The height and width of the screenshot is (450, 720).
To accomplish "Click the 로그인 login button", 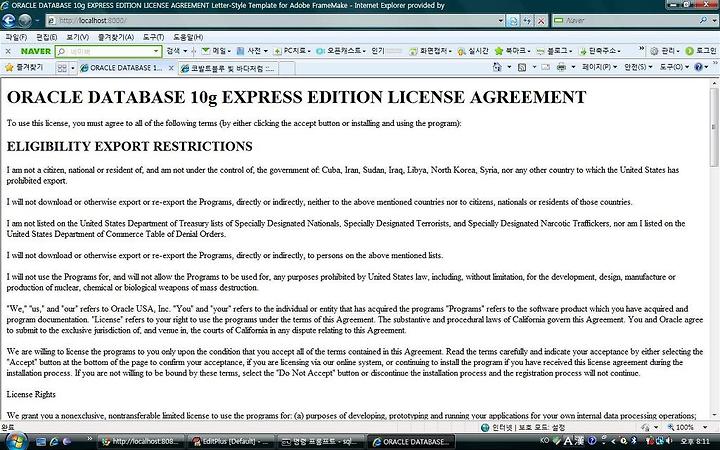I will (x=701, y=51).
